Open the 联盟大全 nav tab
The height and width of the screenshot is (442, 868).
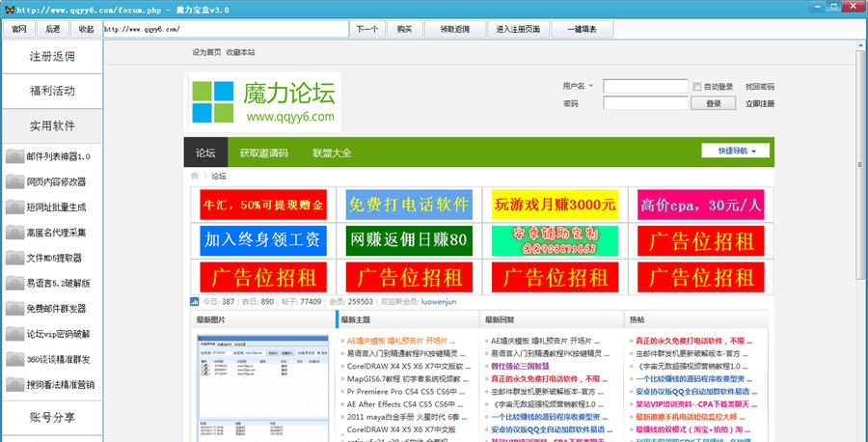[332, 152]
